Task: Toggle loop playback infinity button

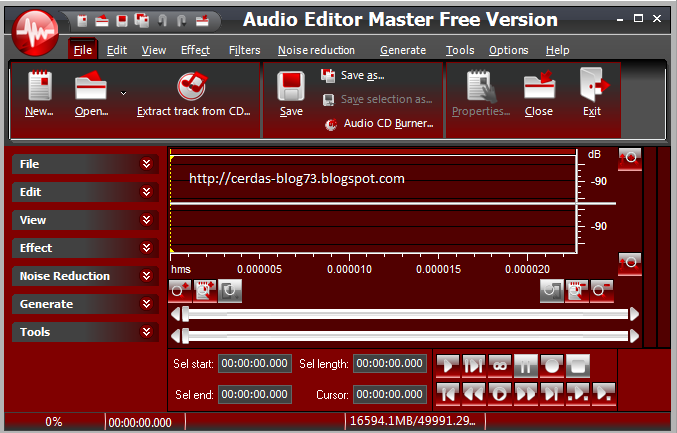Action: coord(500,366)
